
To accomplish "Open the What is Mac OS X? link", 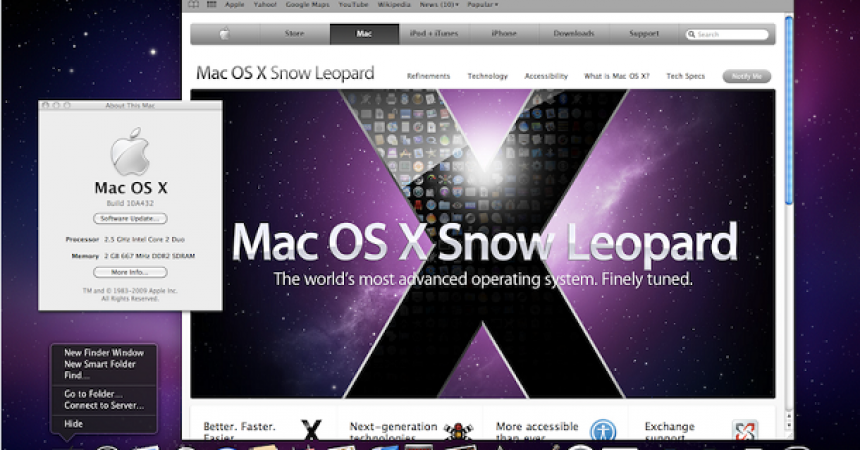I will click(x=616, y=76).
